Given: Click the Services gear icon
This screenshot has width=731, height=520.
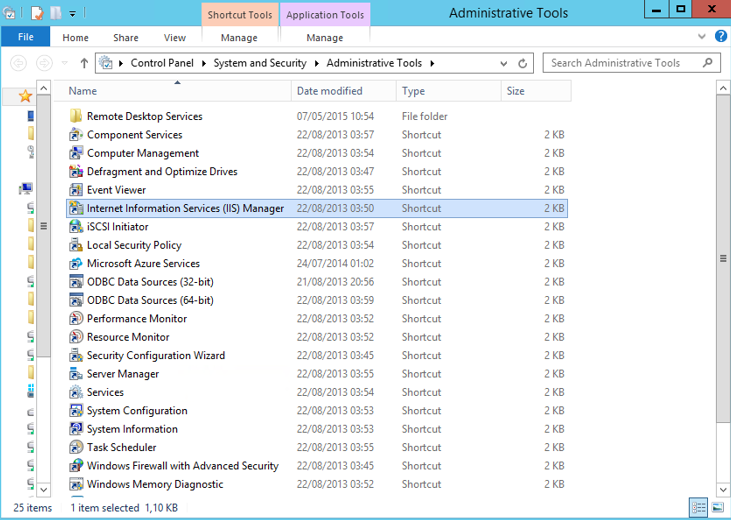Looking at the screenshot, I should [x=76, y=392].
